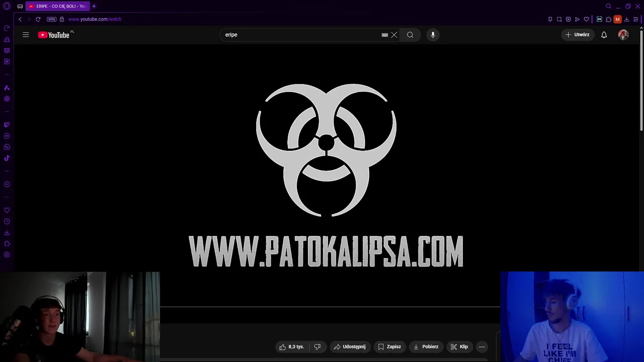Open the red M extension icon
Image resolution: width=644 pixels, height=362 pixels.
coord(617,19)
